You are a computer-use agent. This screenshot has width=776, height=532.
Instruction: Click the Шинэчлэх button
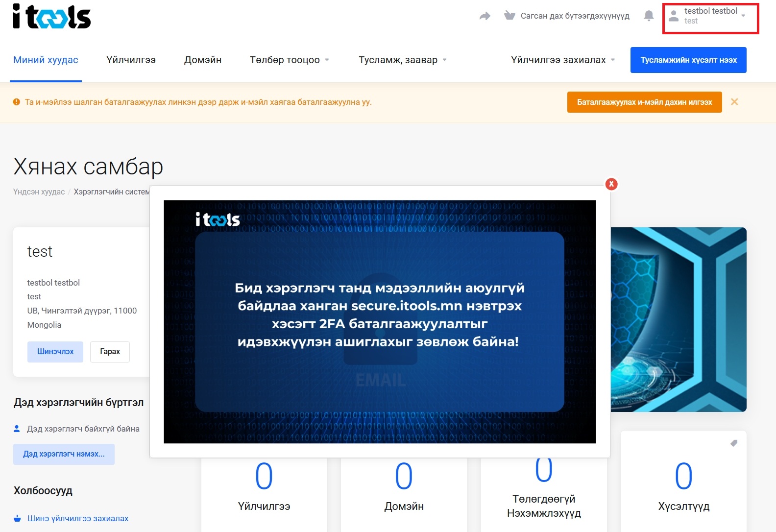click(x=55, y=352)
